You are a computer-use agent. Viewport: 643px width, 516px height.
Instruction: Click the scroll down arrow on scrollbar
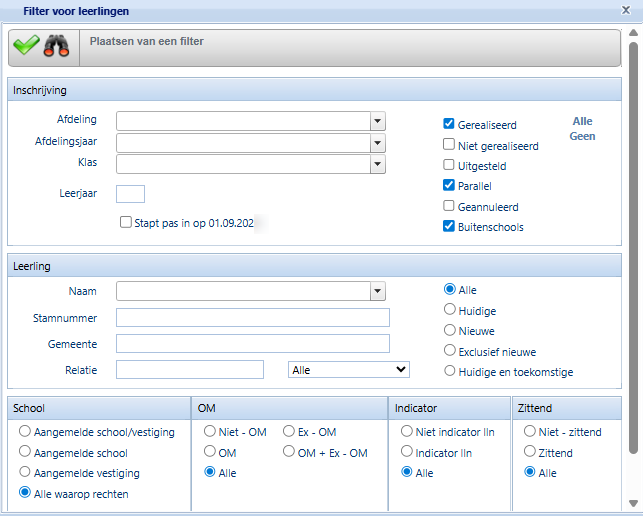[633, 503]
